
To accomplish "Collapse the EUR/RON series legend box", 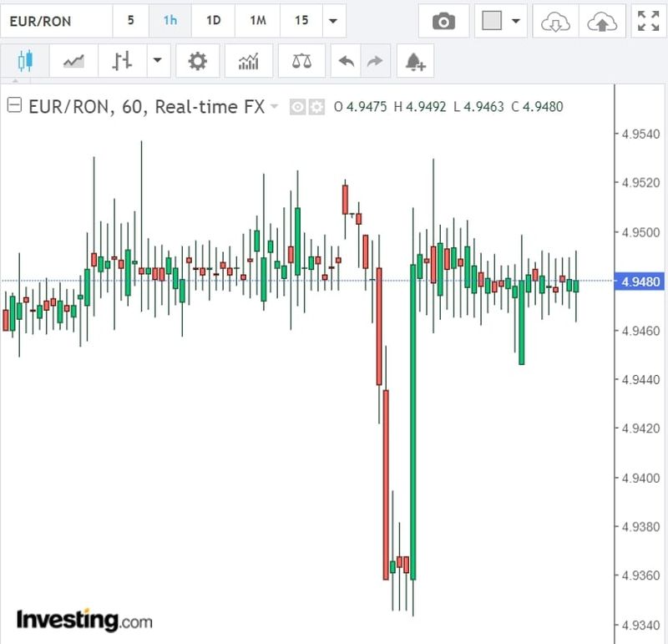I will (14, 106).
